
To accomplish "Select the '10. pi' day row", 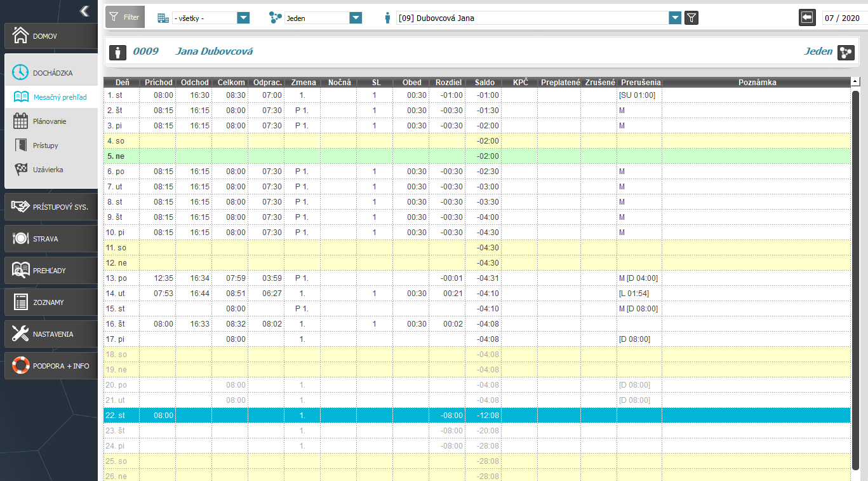I will (477, 232).
